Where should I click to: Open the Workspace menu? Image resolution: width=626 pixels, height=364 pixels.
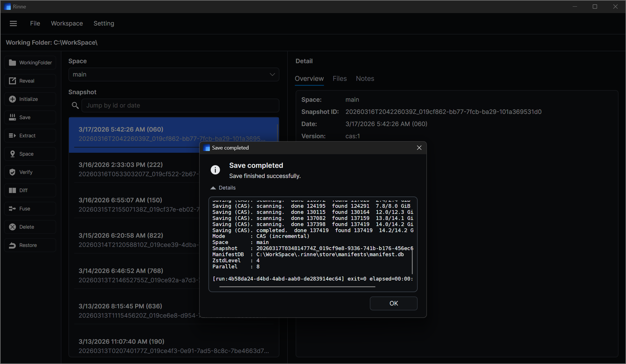click(x=67, y=23)
